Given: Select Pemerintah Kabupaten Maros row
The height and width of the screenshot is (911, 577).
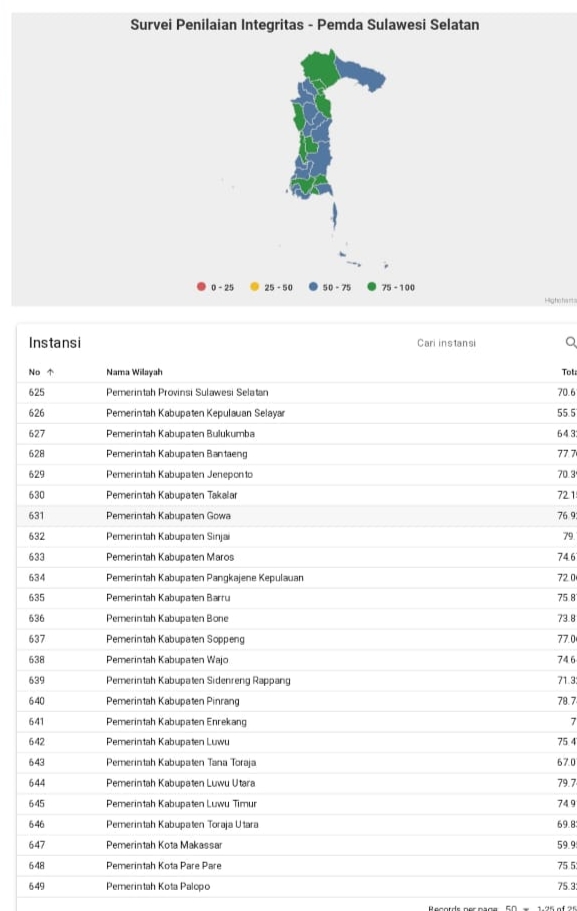Looking at the screenshot, I should [297, 557].
